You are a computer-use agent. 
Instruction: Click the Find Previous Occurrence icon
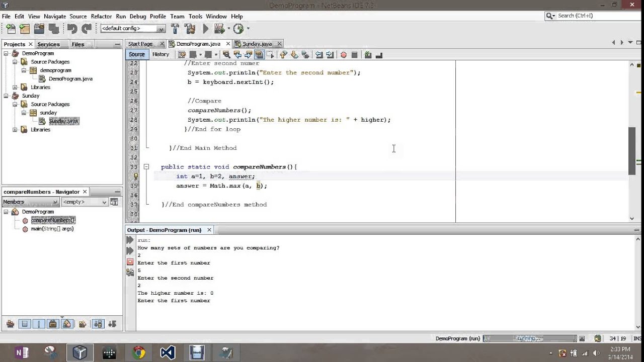(x=237, y=54)
